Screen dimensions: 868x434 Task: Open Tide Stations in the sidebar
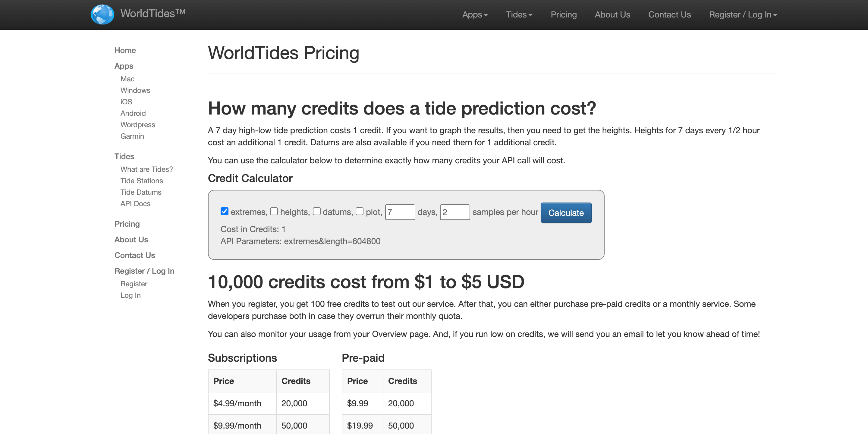(142, 181)
